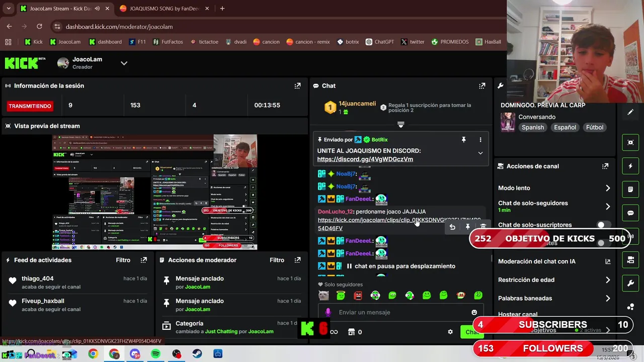This screenshot has height=362, width=644.
Task: Click the TRANSMITIENDO status badge
Action: coord(30,106)
